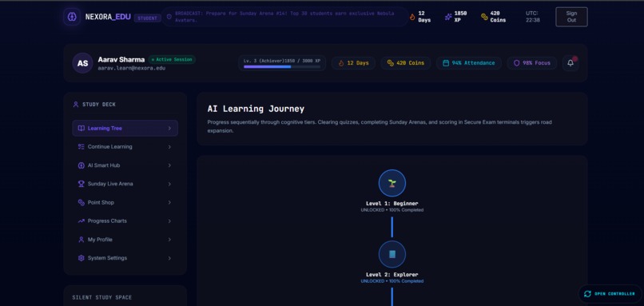
Task: Click Level 1 UNLOCKED 100% Completed status
Action: (392, 210)
